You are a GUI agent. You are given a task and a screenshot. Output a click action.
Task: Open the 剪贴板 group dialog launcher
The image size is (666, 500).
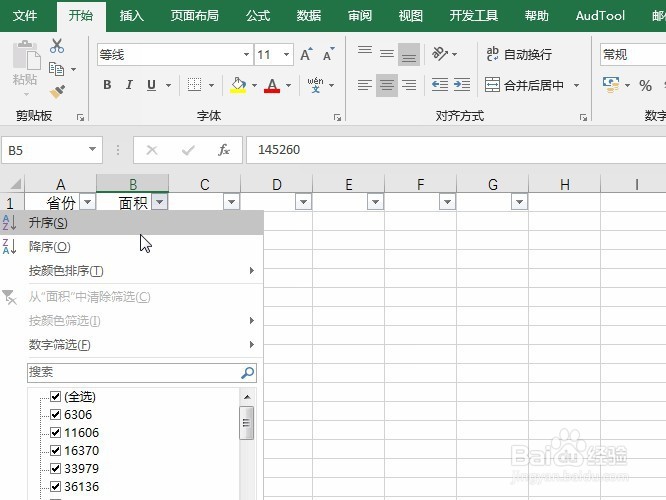80,118
